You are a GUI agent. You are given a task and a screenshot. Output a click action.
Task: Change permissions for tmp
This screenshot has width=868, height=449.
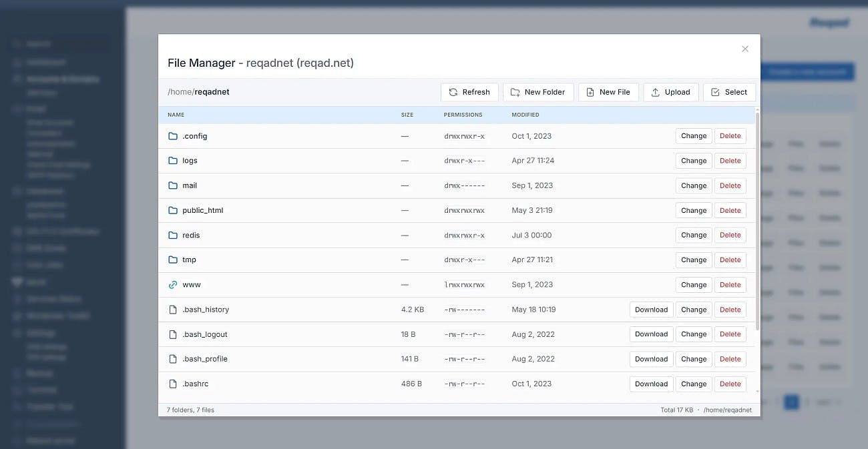694,260
